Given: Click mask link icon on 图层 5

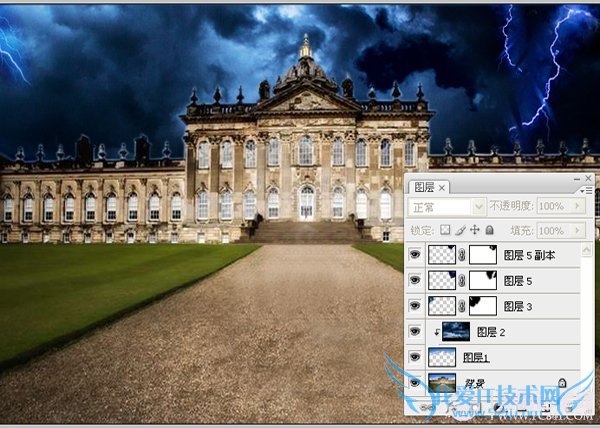Looking at the screenshot, I should pyautogui.click(x=462, y=280).
